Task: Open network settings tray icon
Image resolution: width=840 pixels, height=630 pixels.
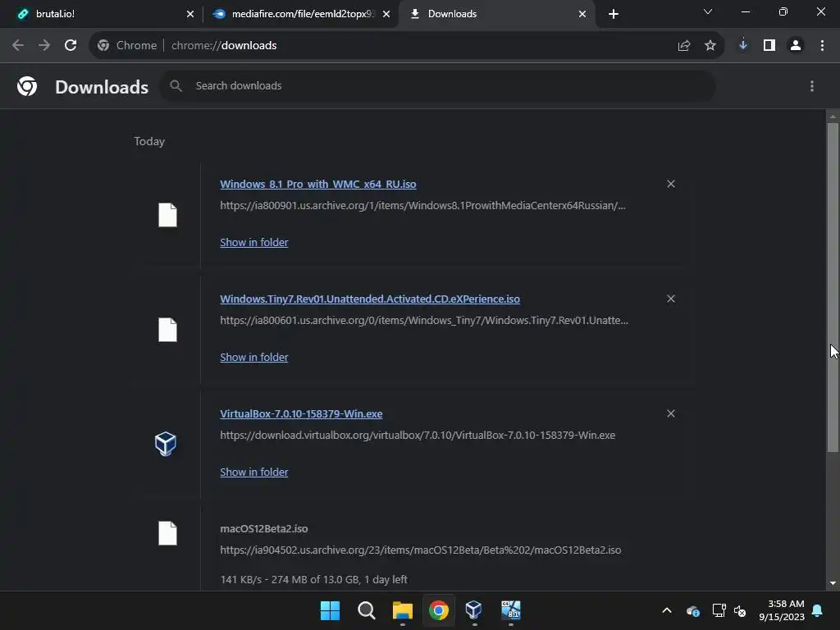Action: pyautogui.click(x=719, y=610)
